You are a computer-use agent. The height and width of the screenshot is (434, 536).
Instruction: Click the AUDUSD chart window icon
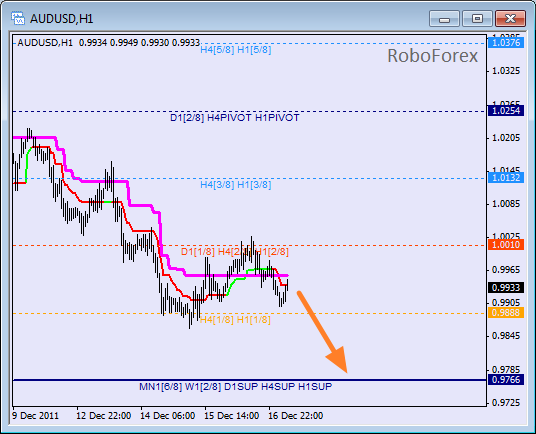pos(17,18)
